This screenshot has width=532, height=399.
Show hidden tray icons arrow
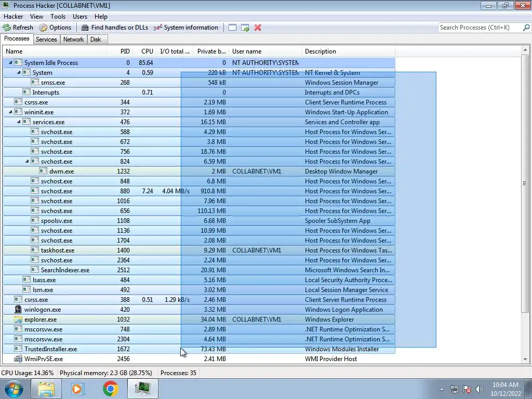[442, 389]
